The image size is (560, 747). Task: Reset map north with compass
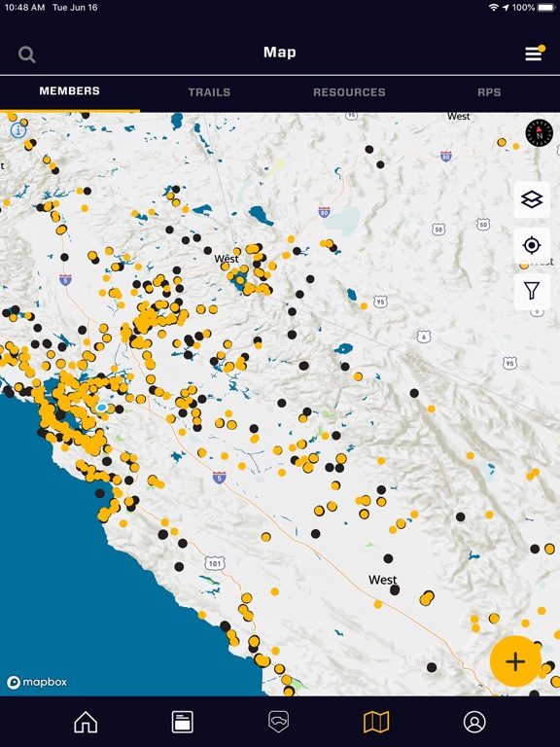(539, 133)
